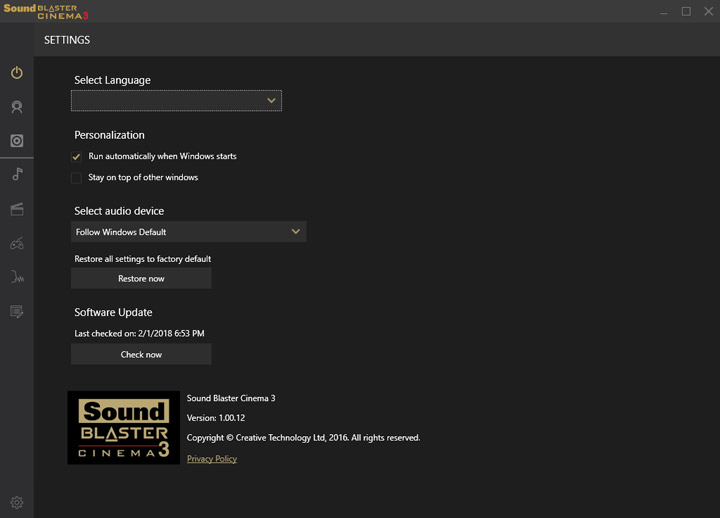720x518 pixels.
Task: Uncheck Run automatically when Windows starts
Action: [76, 157]
